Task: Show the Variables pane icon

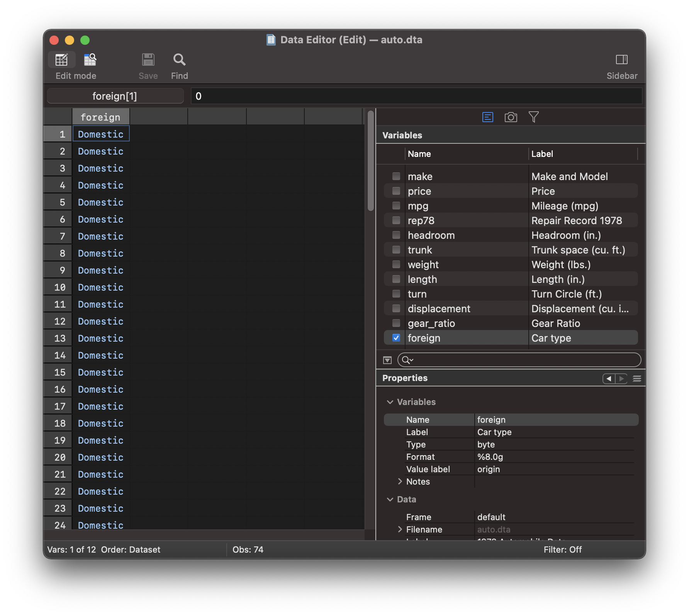Action: pos(488,117)
